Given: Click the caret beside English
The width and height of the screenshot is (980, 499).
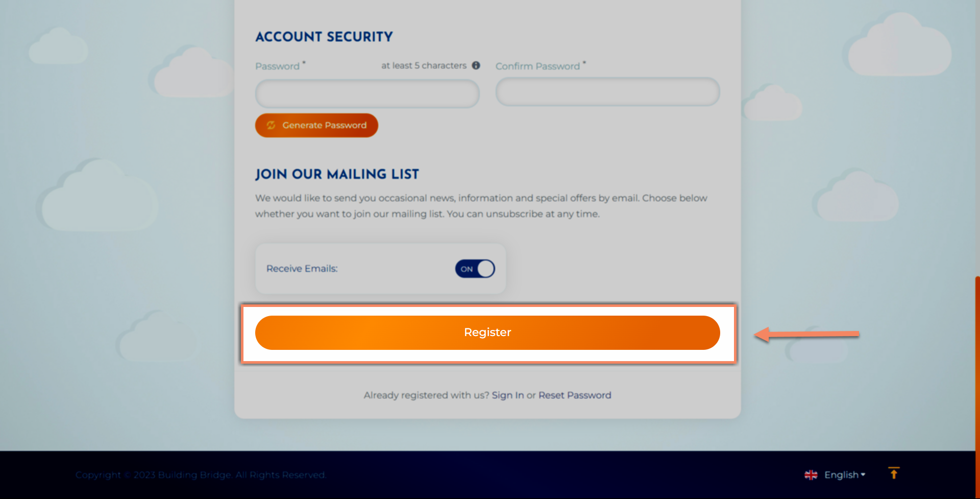Looking at the screenshot, I should coord(863,474).
